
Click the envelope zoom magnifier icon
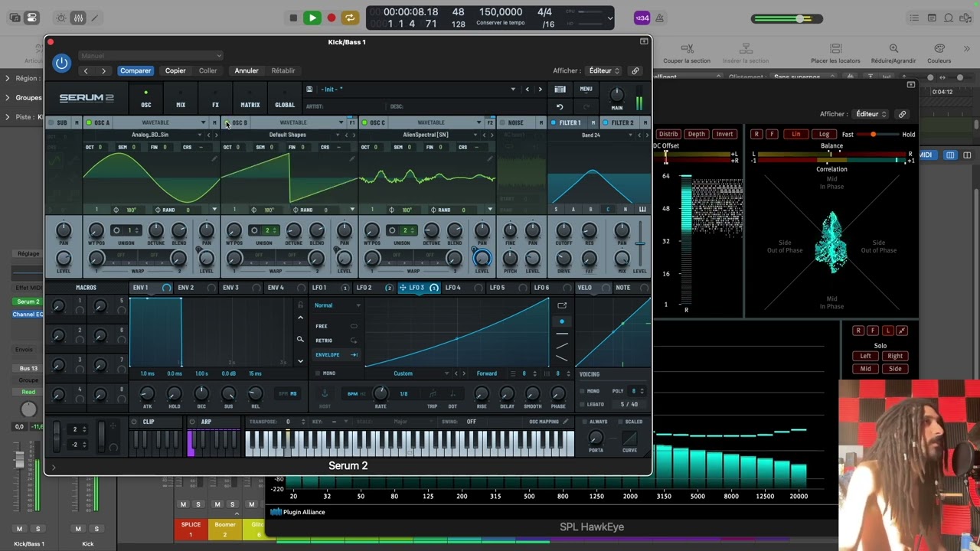tap(300, 339)
